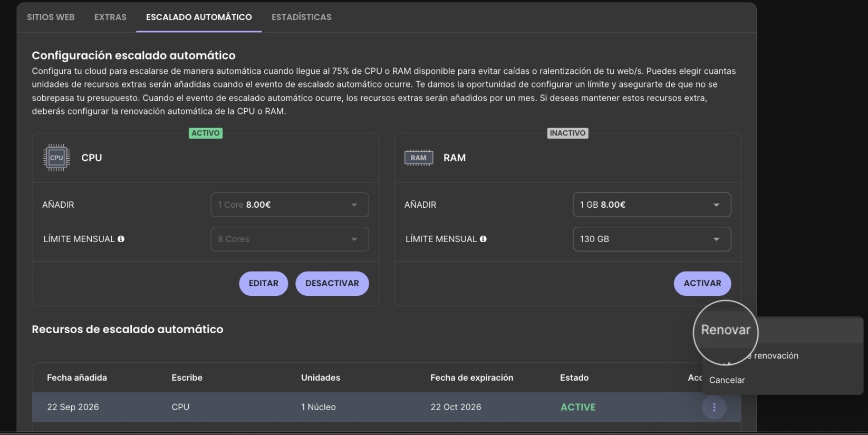Click the Fecha añadida column header
Image resolution: width=868 pixels, height=435 pixels.
point(77,378)
